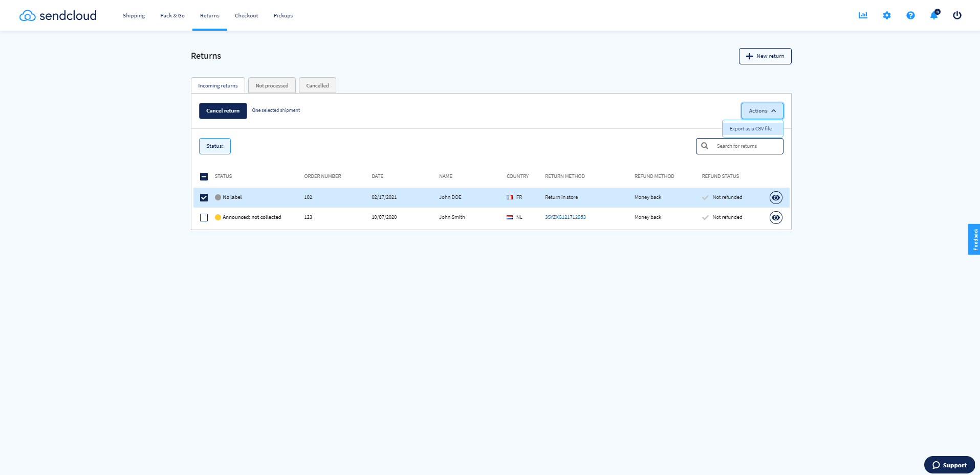Click the New return button
980x475 pixels.
(765, 56)
